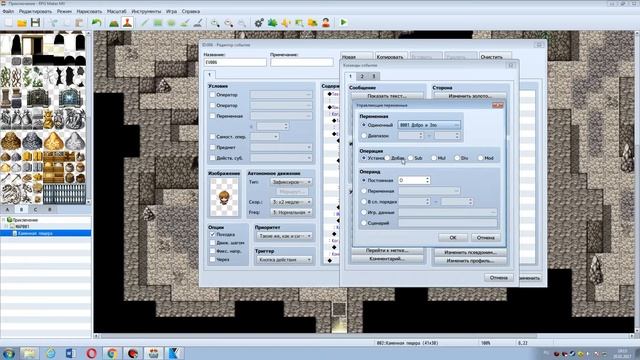Image resolution: width=640 pixels, height=360 pixels.
Task: Open the Файл menu
Action: click(8, 11)
